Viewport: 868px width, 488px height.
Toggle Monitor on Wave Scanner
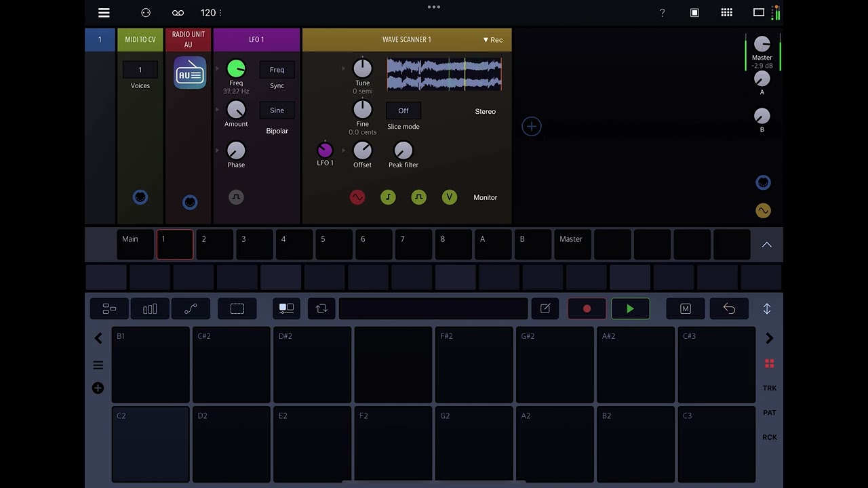(x=485, y=197)
